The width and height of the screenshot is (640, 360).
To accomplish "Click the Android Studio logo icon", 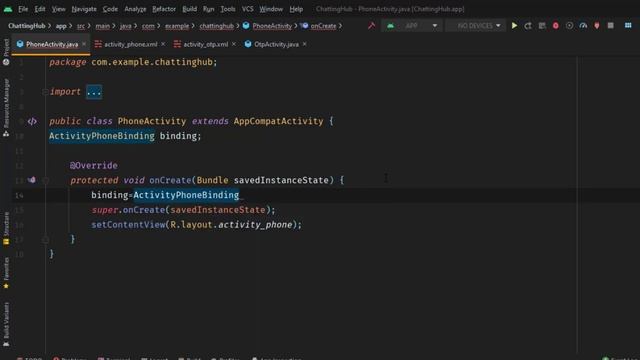I will pyautogui.click(x=8, y=9).
